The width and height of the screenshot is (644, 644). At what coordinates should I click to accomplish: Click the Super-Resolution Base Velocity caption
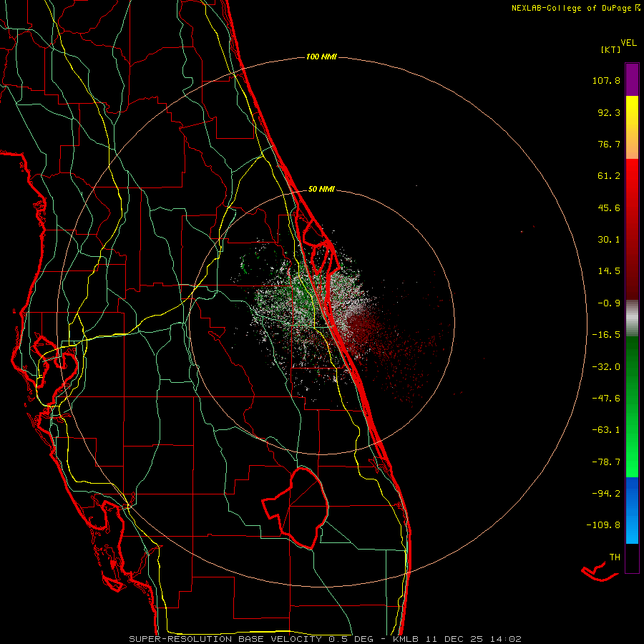pyautogui.click(x=324, y=639)
